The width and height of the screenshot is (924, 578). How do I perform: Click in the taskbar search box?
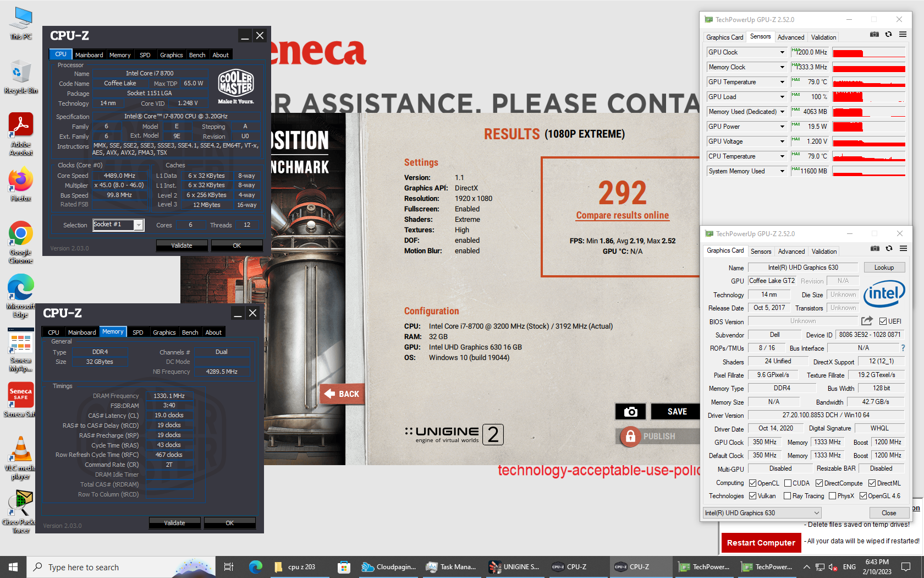coord(121,567)
